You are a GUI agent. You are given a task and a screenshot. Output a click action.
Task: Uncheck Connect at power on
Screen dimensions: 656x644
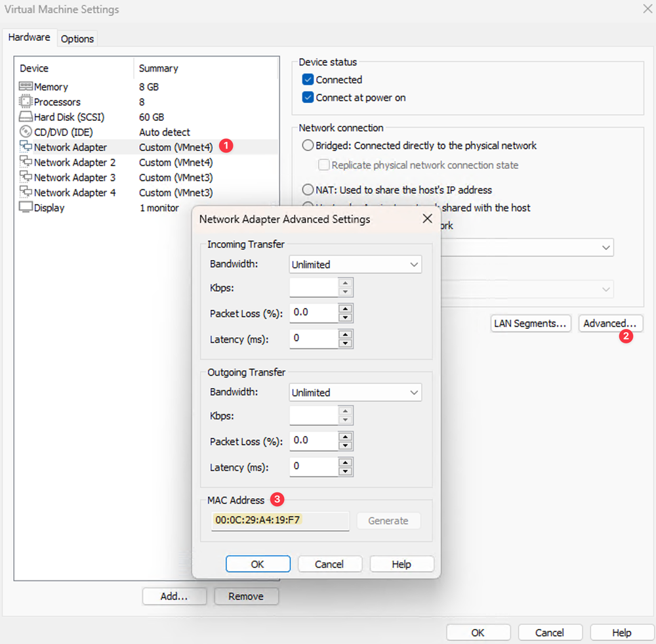[x=307, y=97]
